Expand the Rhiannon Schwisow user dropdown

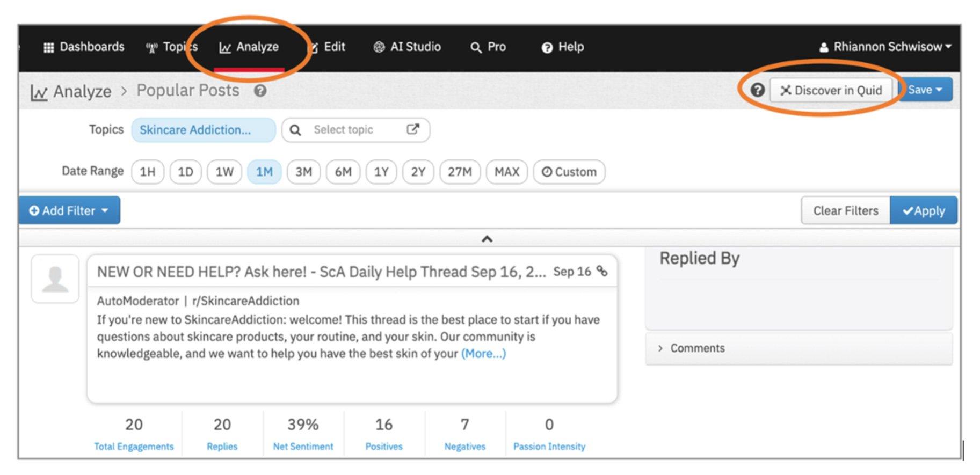coord(885,47)
